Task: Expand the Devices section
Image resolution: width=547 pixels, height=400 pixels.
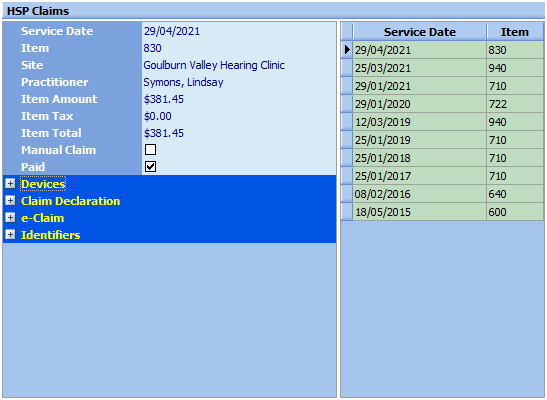Action: click(10, 183)
